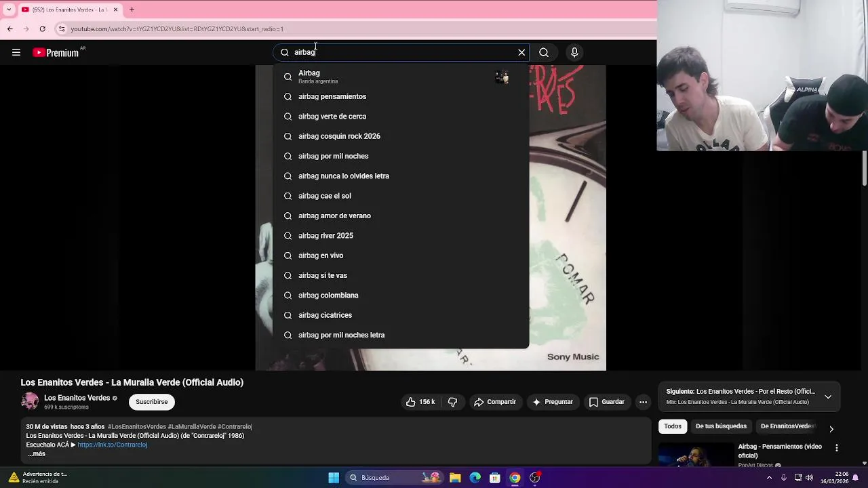The image size is (868, 488).
Task: Subscribe to Los Enanitos Verdes via Suscribirse
Action: point(151,402)
